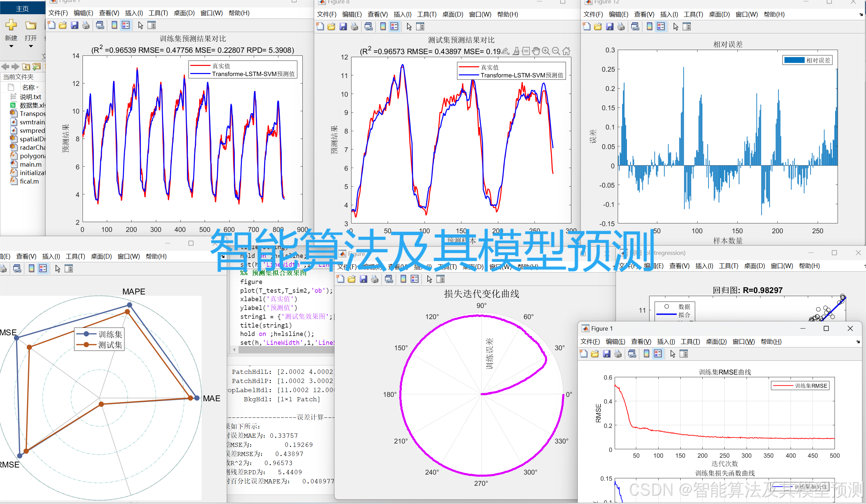This screenshot has width=866, height=504.
Task: Toggle the legend icon in Figure 12 toolbar
Action: coord(661,26)
